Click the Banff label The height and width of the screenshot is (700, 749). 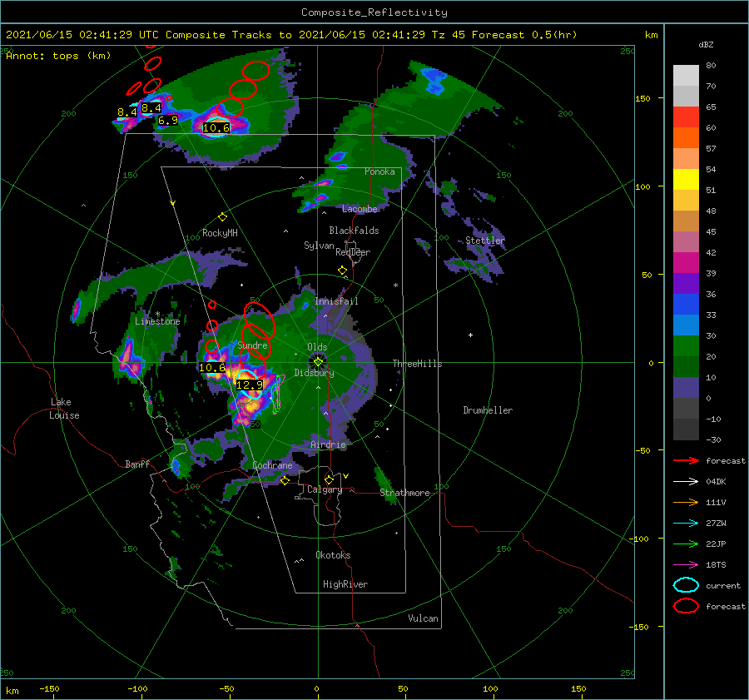tap(137, 464)
